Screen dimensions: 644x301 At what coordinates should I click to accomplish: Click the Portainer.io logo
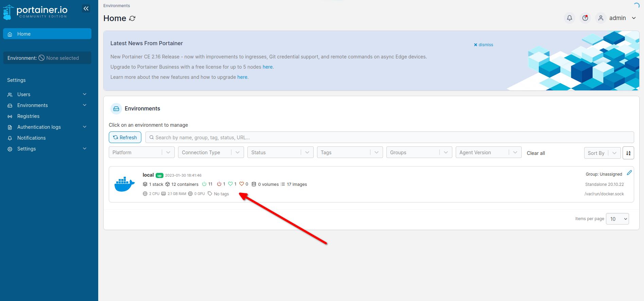[35, 12]
